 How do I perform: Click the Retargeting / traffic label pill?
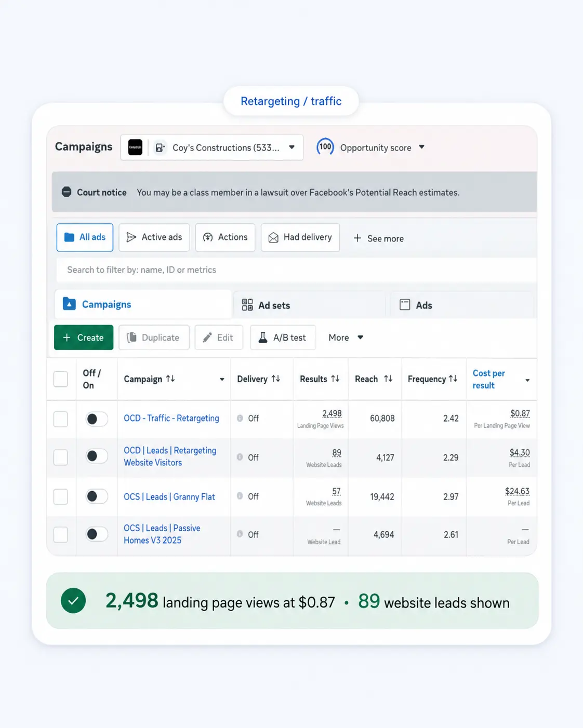pyautogui.click(x=291, y=101)
